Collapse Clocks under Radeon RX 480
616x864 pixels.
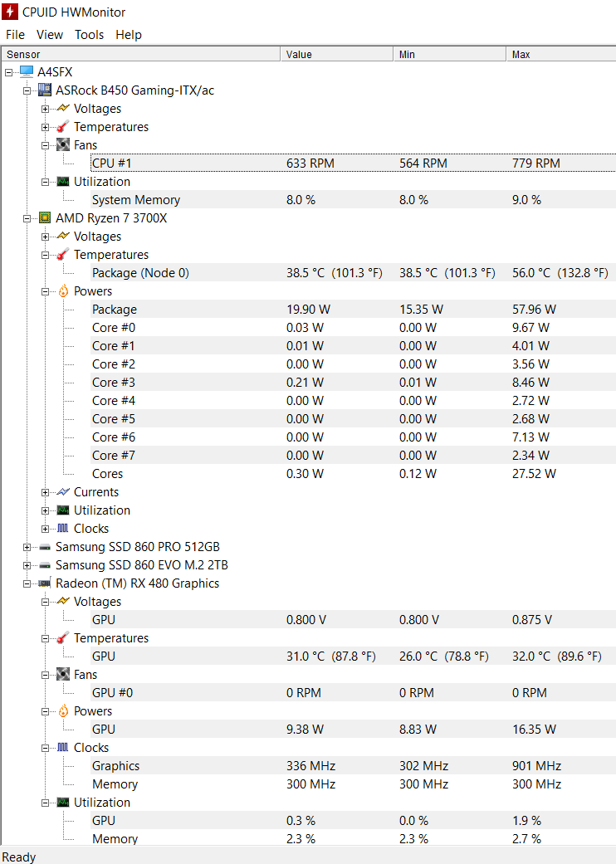click(45, 748)
